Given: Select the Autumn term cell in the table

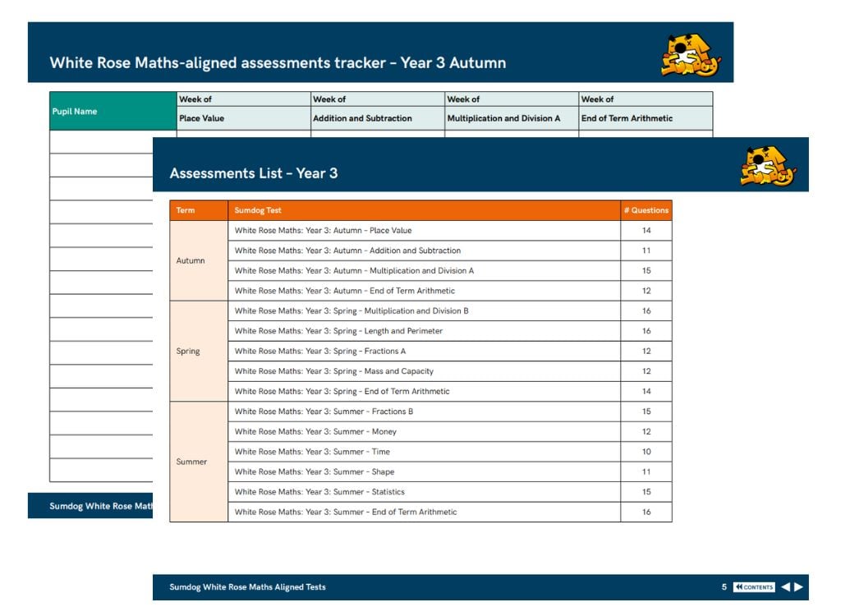Looking at the screenshot, I should tap(191, 260).
